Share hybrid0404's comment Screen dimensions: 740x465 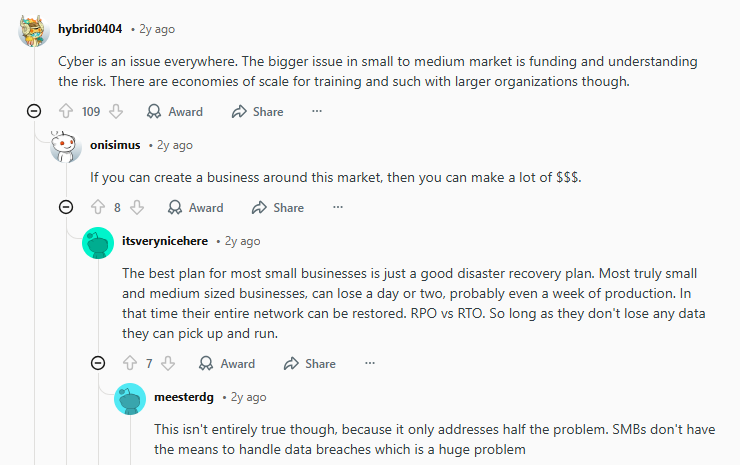tap(258, 112)
